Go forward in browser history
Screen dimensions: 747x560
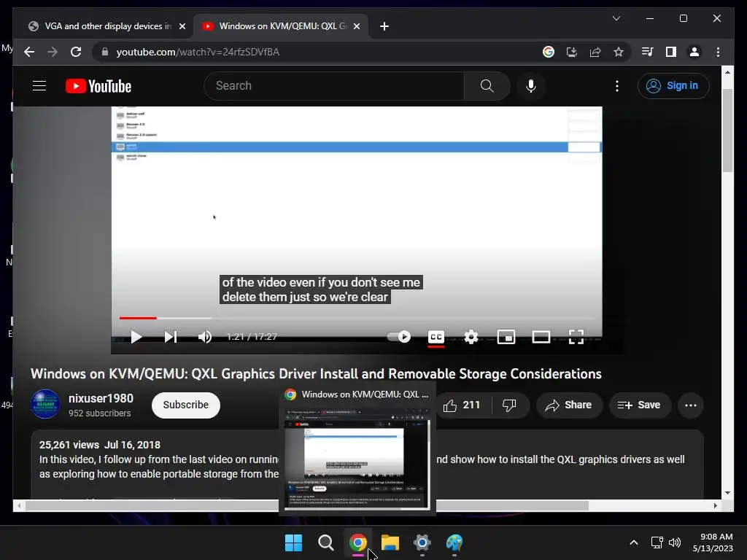(53, 52)
